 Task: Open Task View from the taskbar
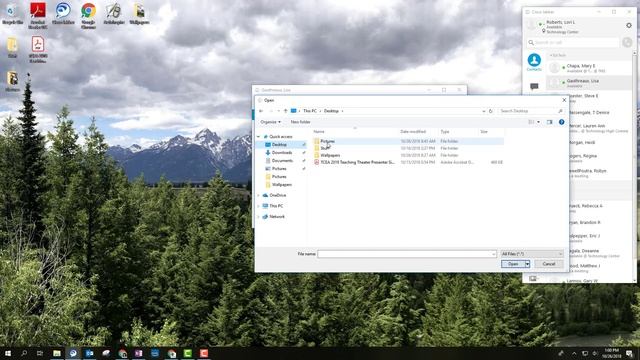[40, 353]
